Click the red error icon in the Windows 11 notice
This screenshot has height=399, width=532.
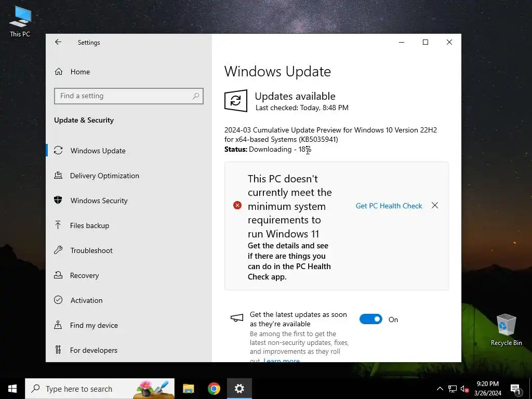[x=237, y=205]
